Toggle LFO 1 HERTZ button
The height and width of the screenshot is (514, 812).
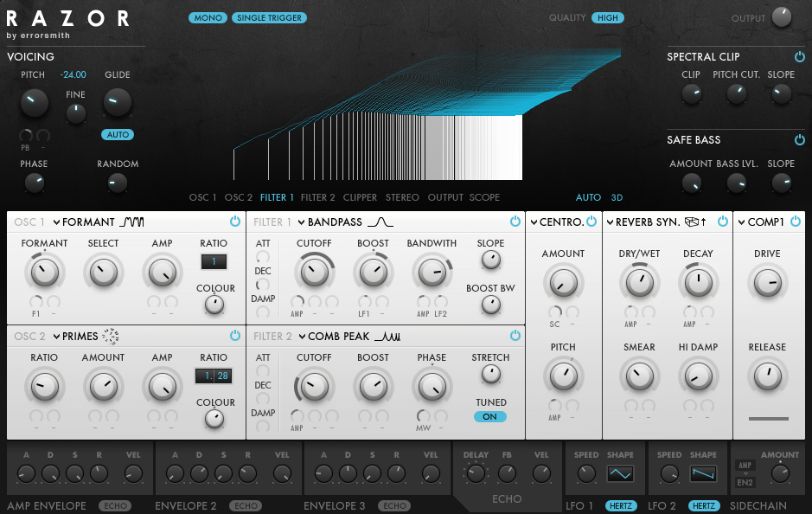(620, 505)
